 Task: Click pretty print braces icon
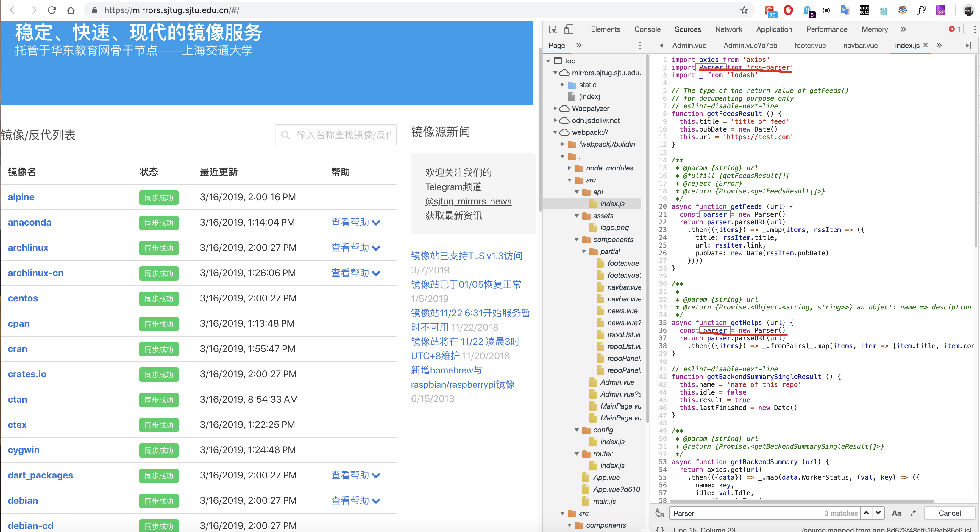660,529
